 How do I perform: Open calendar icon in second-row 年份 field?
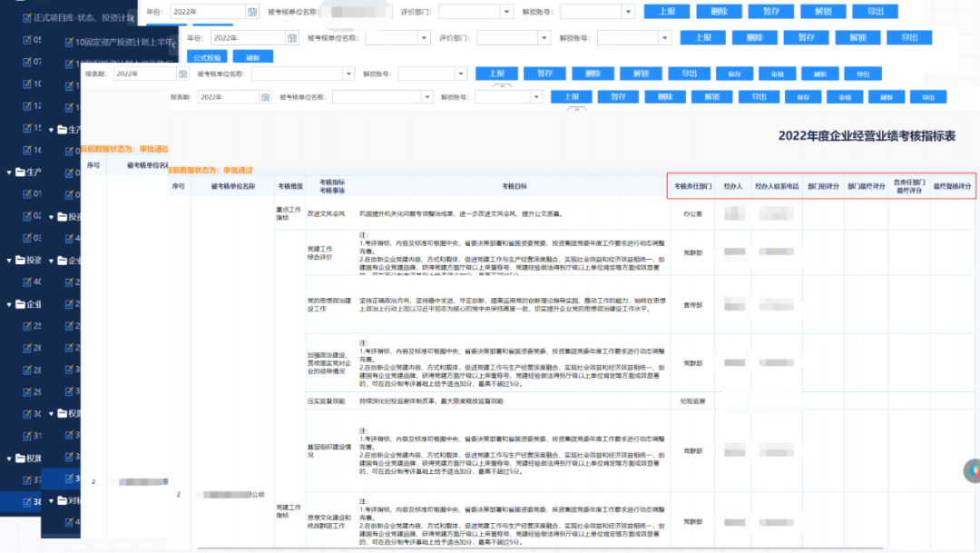coord(292,38)
